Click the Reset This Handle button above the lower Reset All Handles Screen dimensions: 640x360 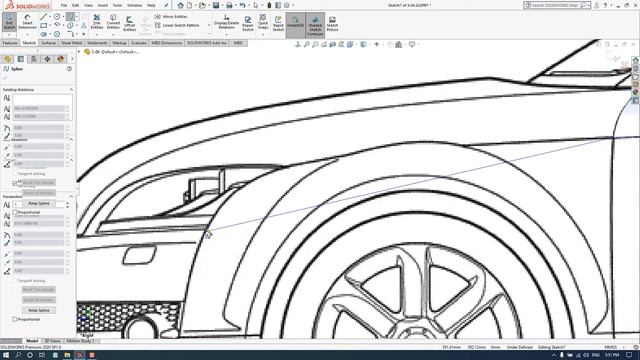(x=39, y=289)
